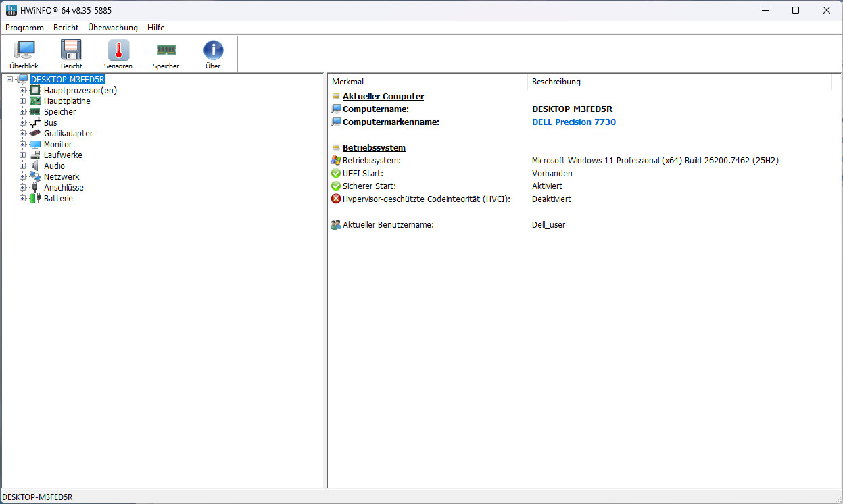This screenshot has width=843, height=504.
Task: Open the Hilfe menu
Action: click(x=156, y=28)
